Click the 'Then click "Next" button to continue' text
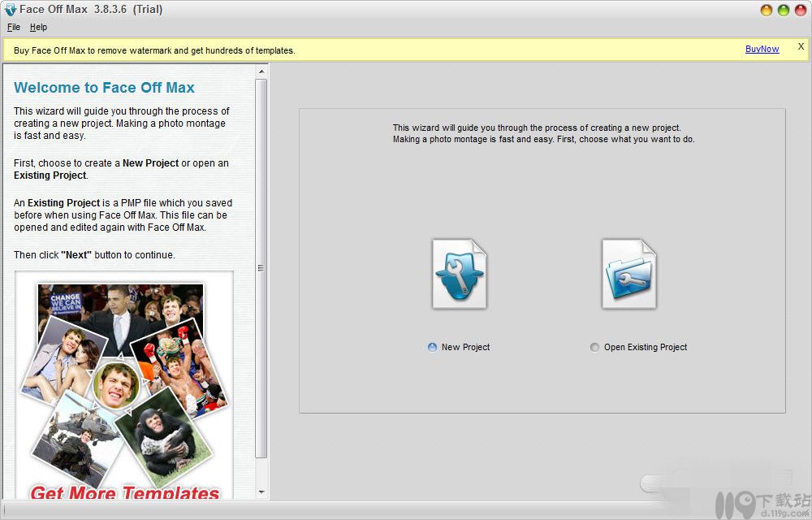 click(94, 255)
